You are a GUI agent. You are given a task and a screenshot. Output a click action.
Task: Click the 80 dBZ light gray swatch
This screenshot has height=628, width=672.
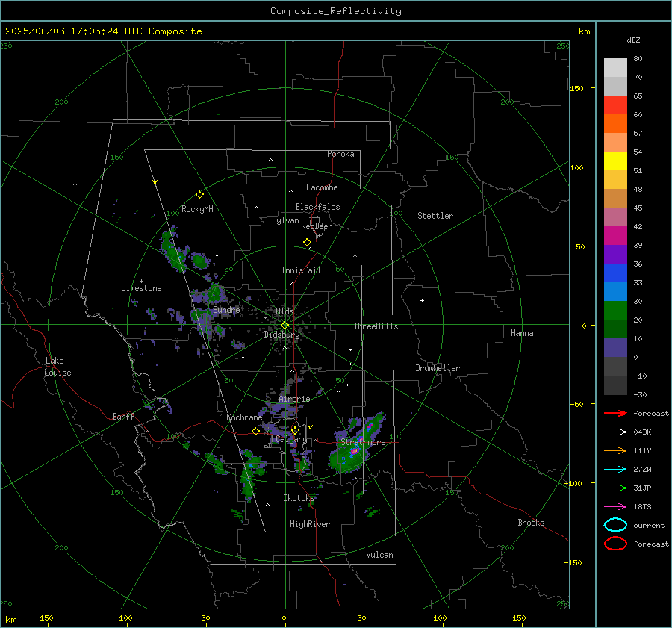[615, 68]
